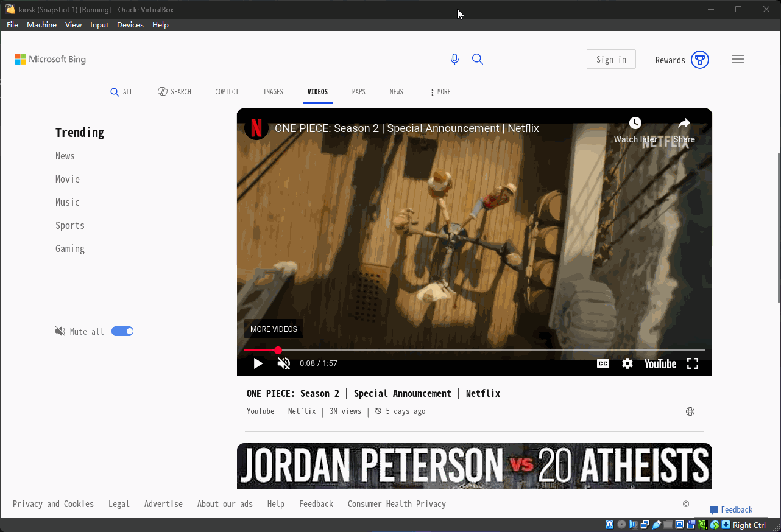Click the muted speaker icon beside Mute all
781x532 pixels.
[x=60, y=331]
